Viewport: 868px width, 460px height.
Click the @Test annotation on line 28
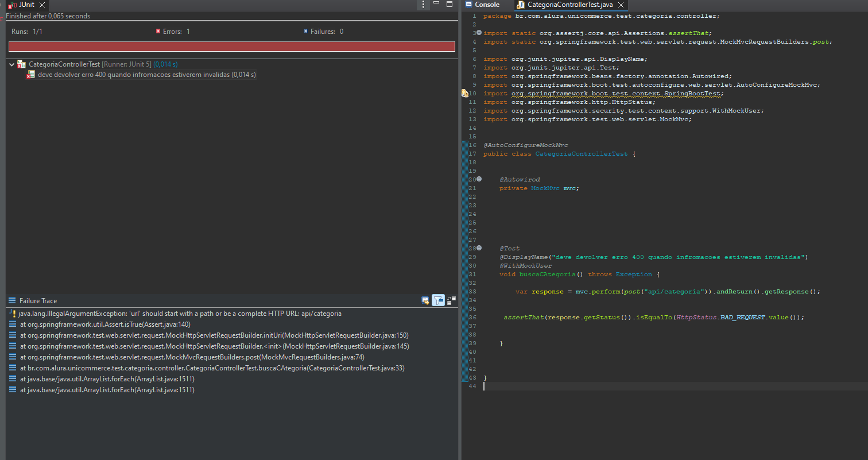click(x=510, y=248)
